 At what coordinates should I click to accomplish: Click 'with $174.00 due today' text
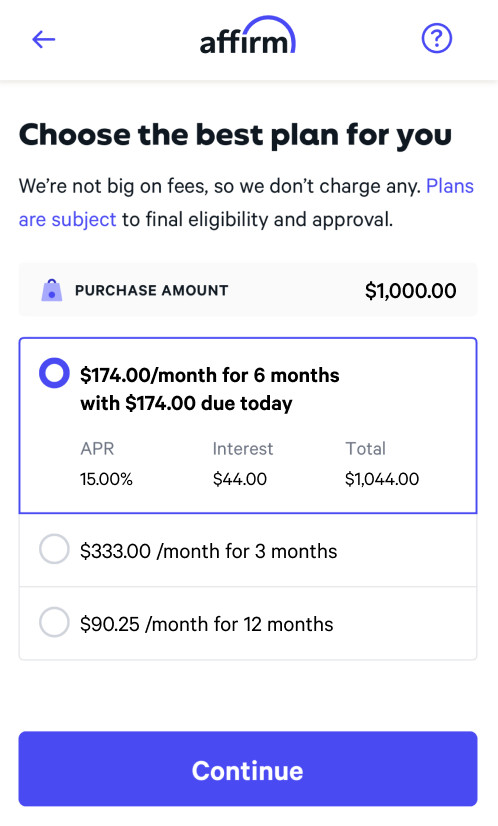tap(186, 404)
